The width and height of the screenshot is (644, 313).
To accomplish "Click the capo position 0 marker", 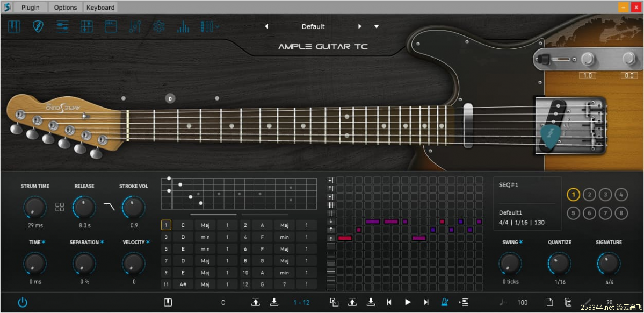I will pyautogui.click(x=170, y=98).
